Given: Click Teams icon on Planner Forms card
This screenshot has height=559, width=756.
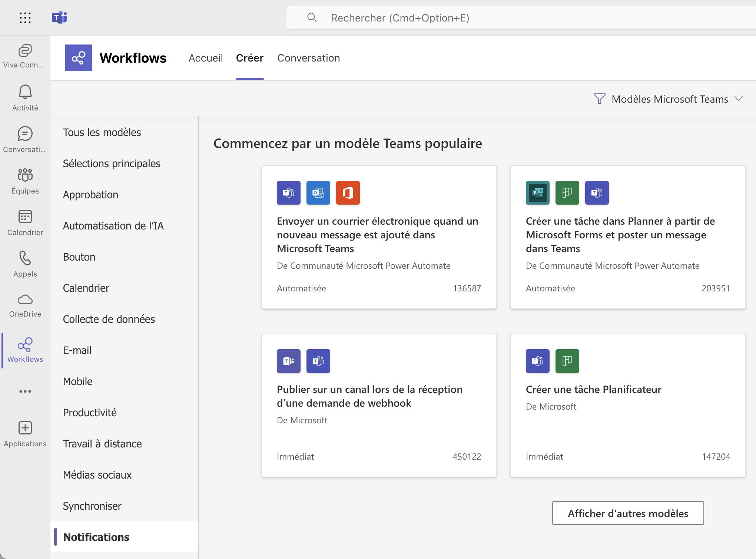Looking at the screenshot, I should 597,193.
